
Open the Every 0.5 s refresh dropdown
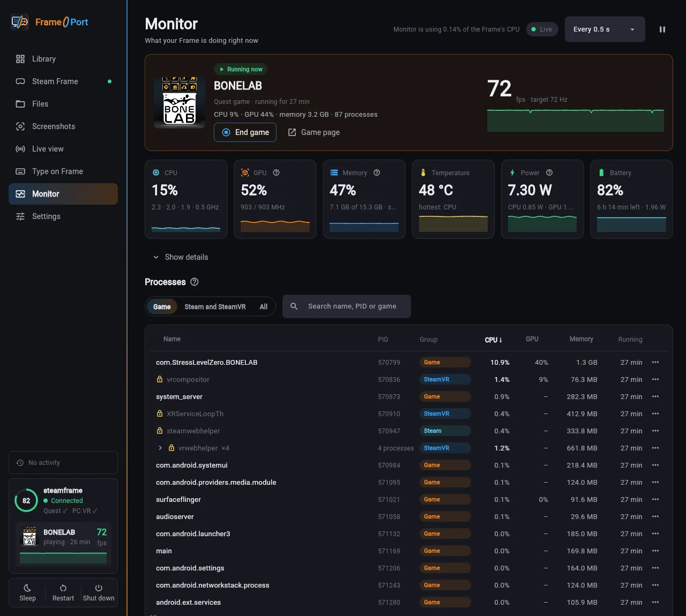pyautogui.click(x=605, y=29)
